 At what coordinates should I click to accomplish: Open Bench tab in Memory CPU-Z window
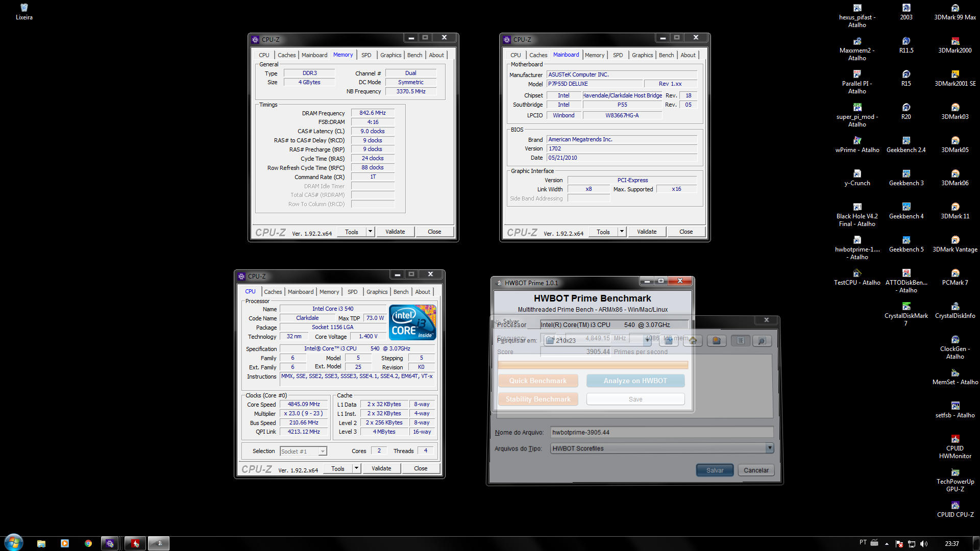414,55
